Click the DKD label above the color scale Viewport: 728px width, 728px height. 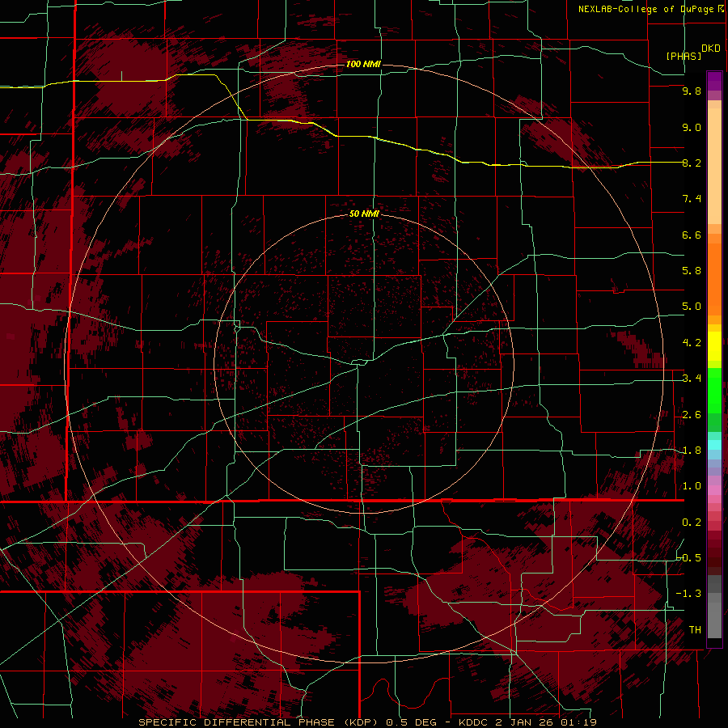coord(711,49)
